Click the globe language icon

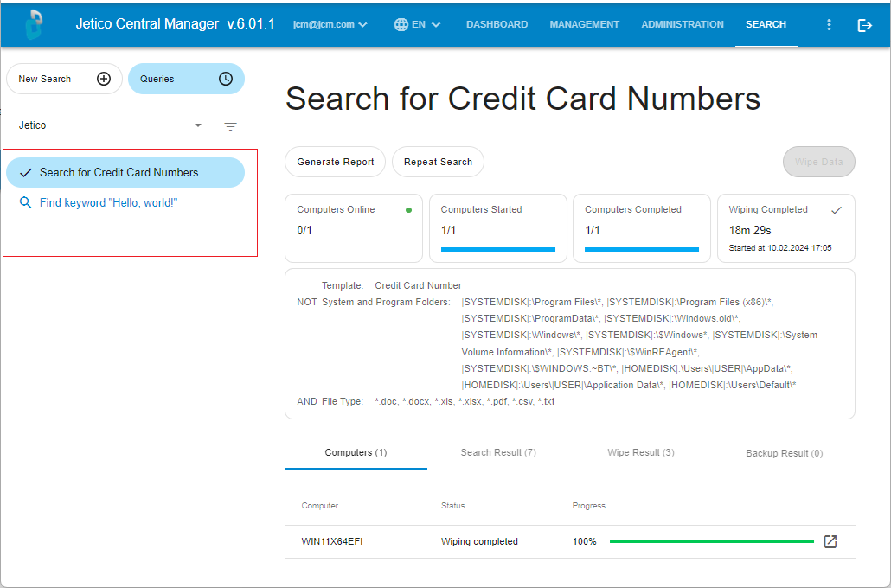[401, 24]
